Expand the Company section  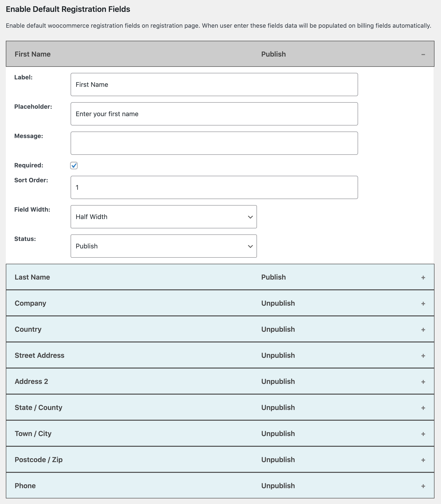click(423, 303)
